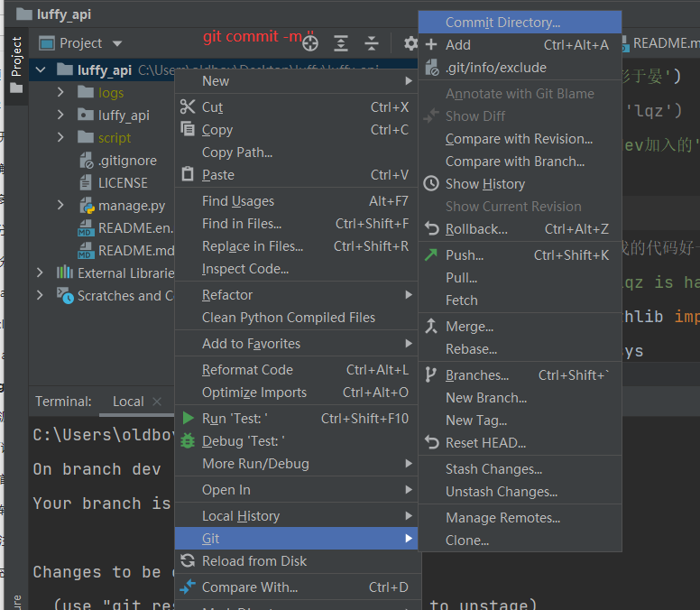Expand External Libraries node
This screenshot has width=700, height=610.
coord(40,273)
